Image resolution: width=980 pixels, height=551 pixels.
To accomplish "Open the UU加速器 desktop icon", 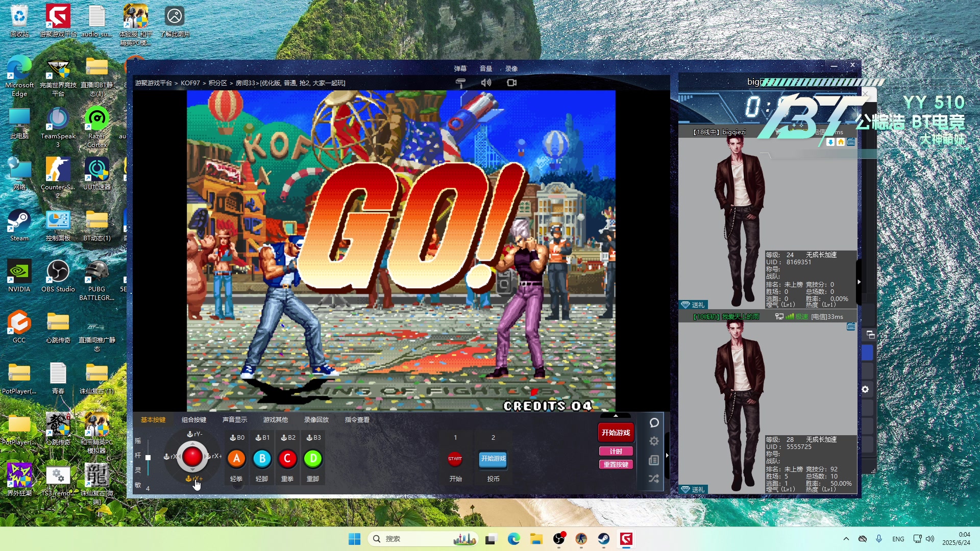I will point(96,174).
